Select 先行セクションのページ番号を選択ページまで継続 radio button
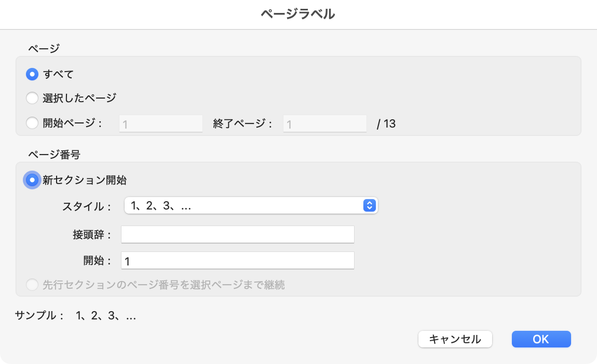597x364 pixels. [32, 285]
